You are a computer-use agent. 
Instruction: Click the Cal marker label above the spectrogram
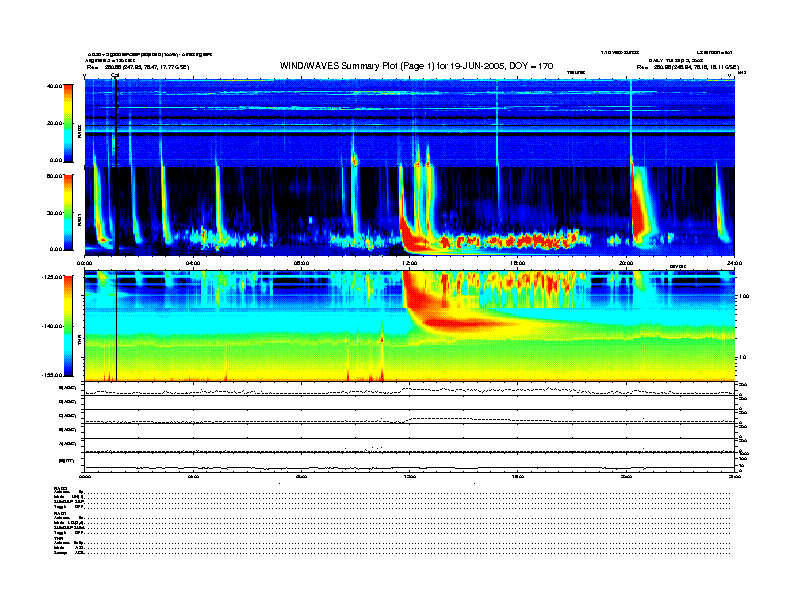tap(115, 75)
